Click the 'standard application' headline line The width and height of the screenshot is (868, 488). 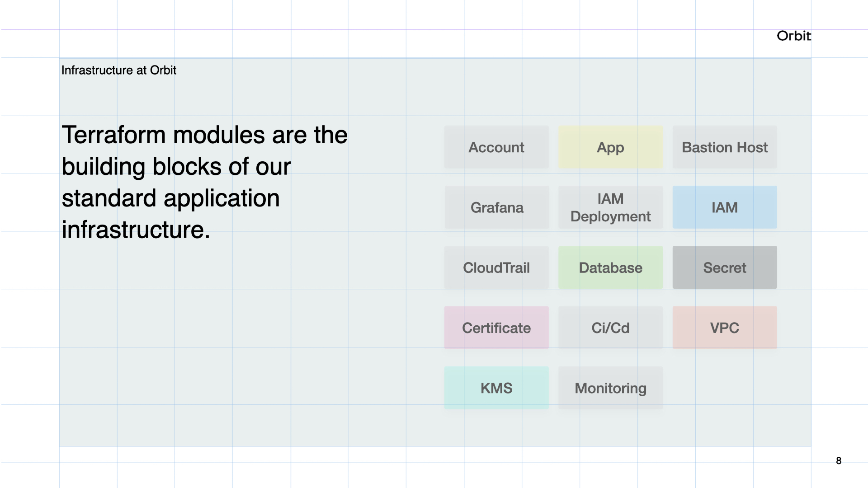pos(170,198)
